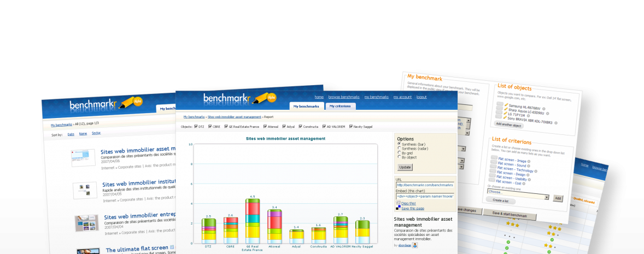Click the Save this page bookmark icon
This screenshot has width=644, height=254.
coord(398,208)
